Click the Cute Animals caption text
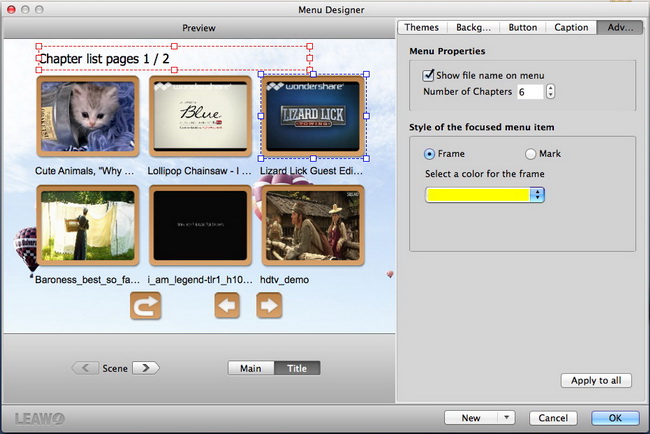 click(85, 171)
